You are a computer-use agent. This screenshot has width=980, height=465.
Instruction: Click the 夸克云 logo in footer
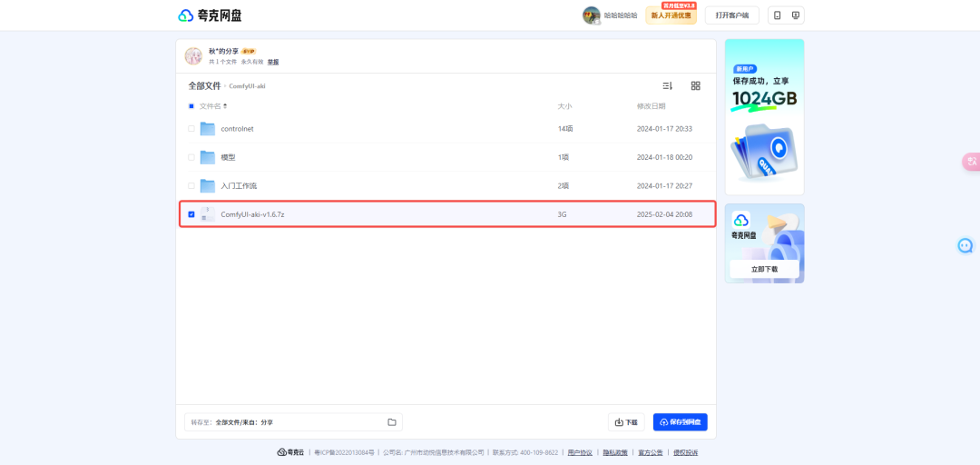(x=290, y=452)
